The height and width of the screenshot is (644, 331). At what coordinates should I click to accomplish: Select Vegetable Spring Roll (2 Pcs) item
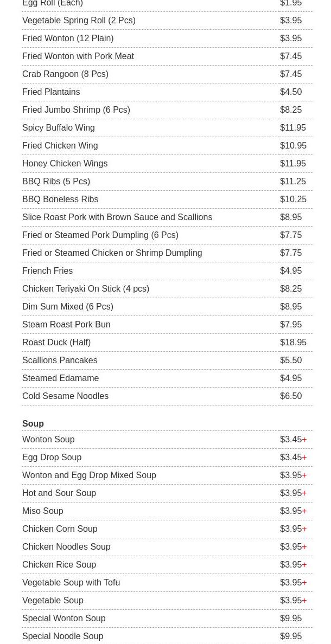tap(167, 21)
